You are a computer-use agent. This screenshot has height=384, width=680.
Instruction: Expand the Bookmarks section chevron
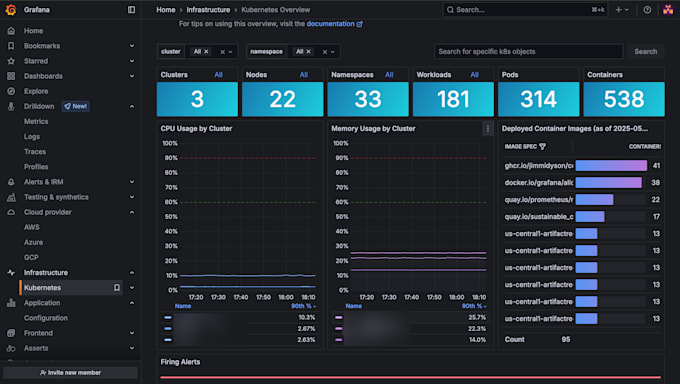[x=132, y=46]
